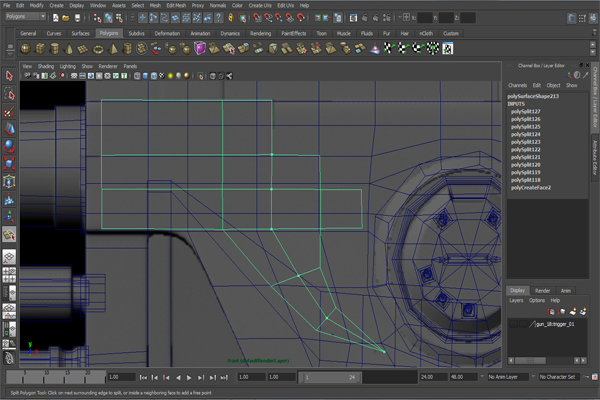Click the yellow padlock lock-selection icon

click(x=231, y=18)
